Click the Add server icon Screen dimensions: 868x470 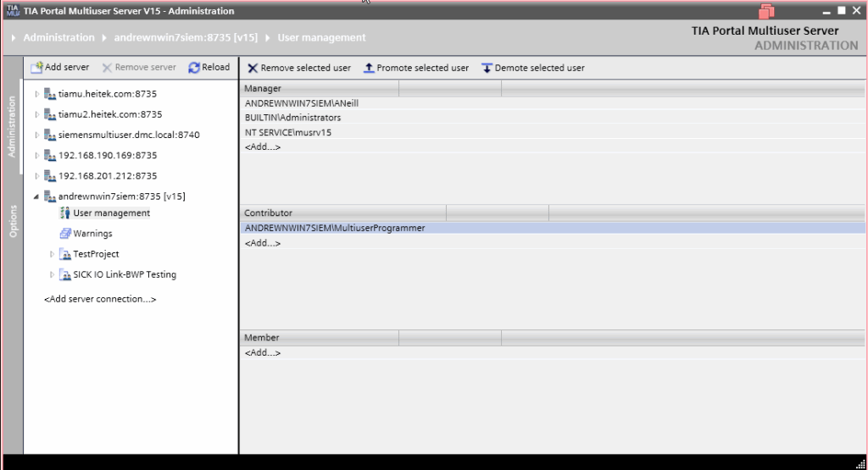point(36,68)
